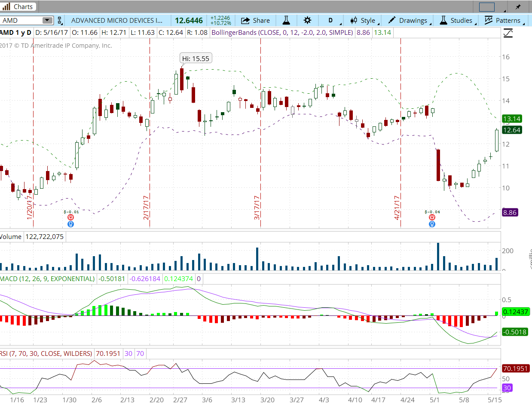This screenshot has height=404, width=532.
Task: Click the ADVANCED MICRO DEVICES company name
Action: (x=117, y=20)
